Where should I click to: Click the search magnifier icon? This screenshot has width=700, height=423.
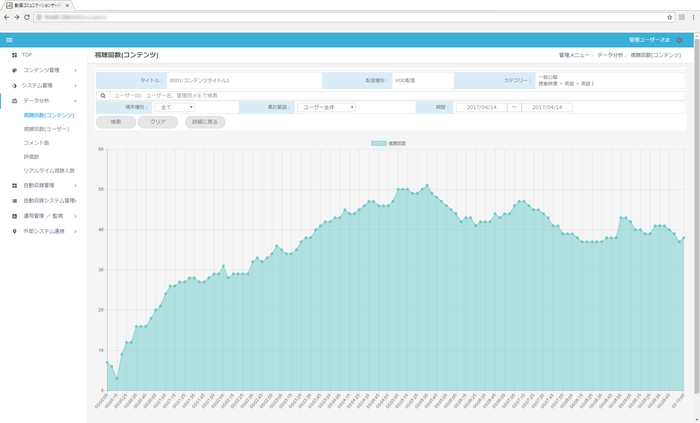point(103,95)
